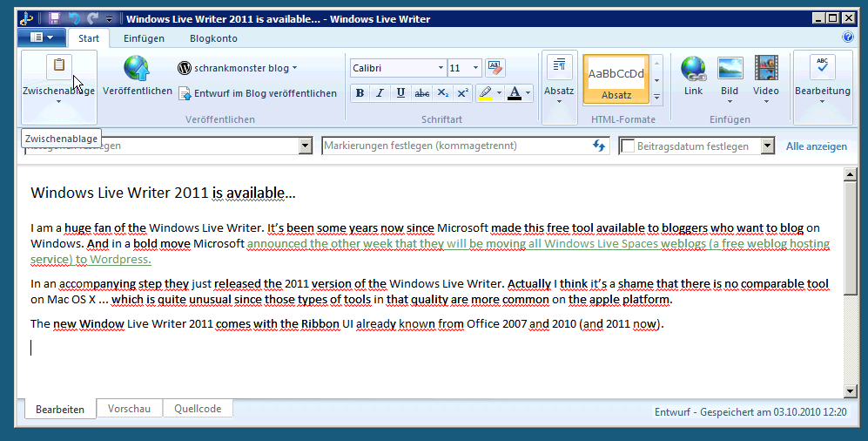
Task: Click the Entwurf - Gespeichert status text
Action: coord(750,412)
